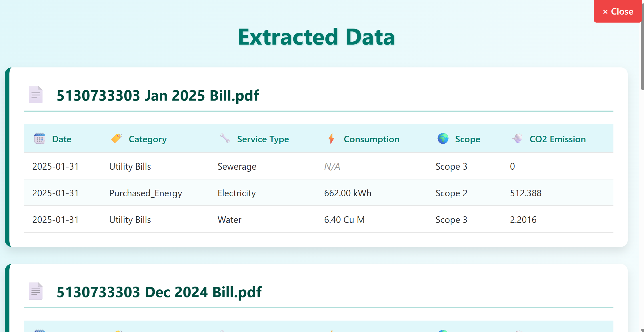Click the cloud icon beside CO2 Emission
Viewport: 644px width, 332px height.
point(517,138)
